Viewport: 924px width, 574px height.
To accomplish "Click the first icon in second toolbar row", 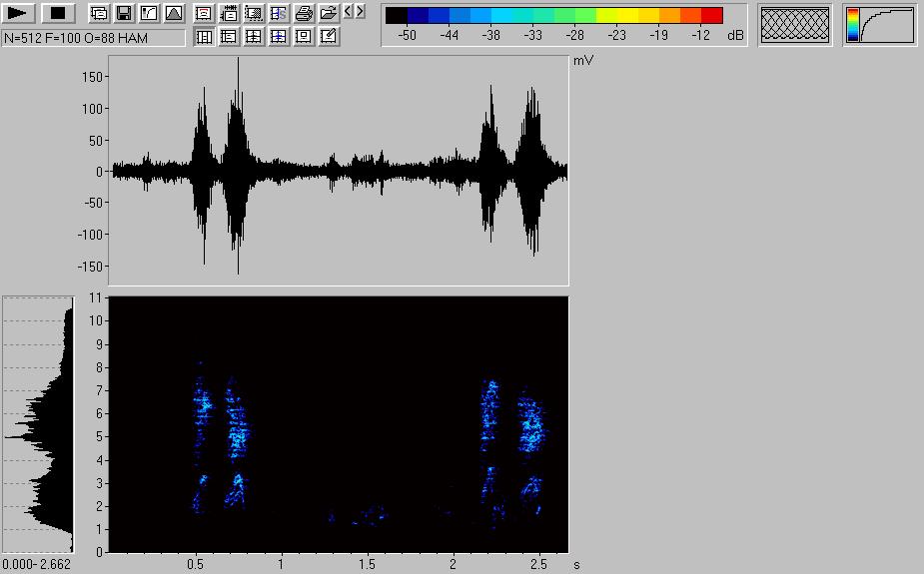I will tap(204, 37).
